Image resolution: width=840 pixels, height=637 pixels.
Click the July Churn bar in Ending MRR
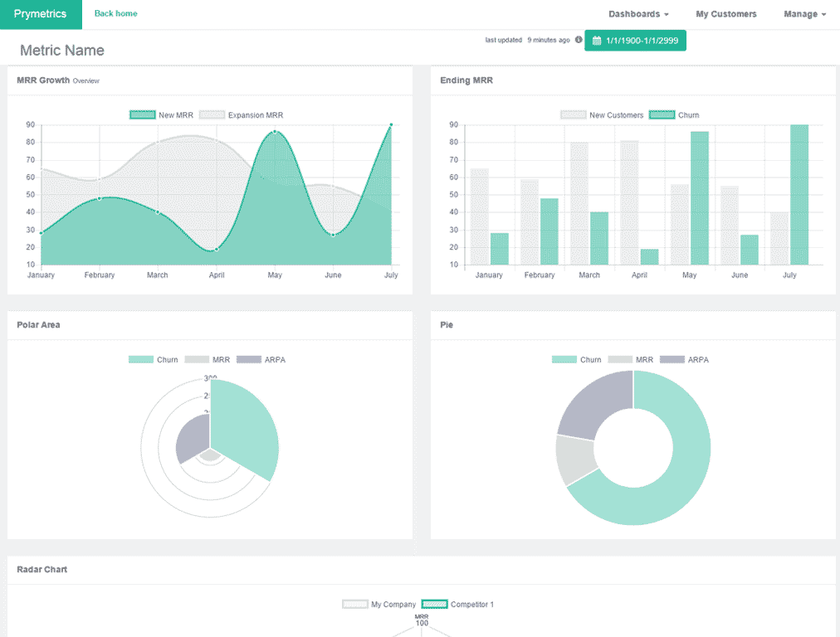click(x=798, y=195)
